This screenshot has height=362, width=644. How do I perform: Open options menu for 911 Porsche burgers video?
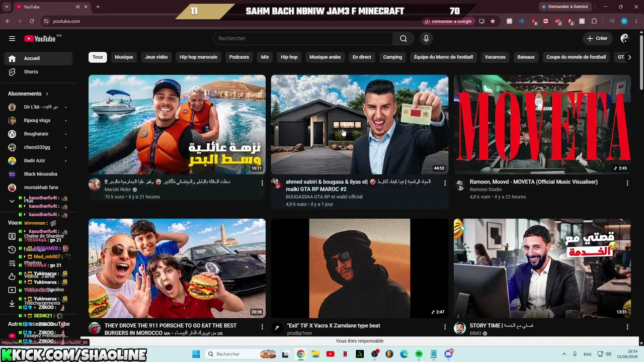[x=262, y=327]
